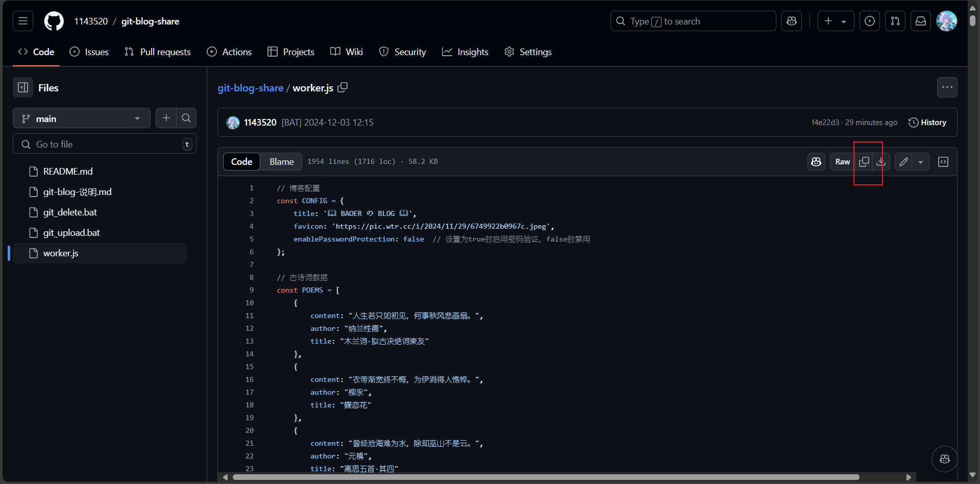Open the more file actions ellipsis menu
980x484 pixels.
(x=947, y=87)
